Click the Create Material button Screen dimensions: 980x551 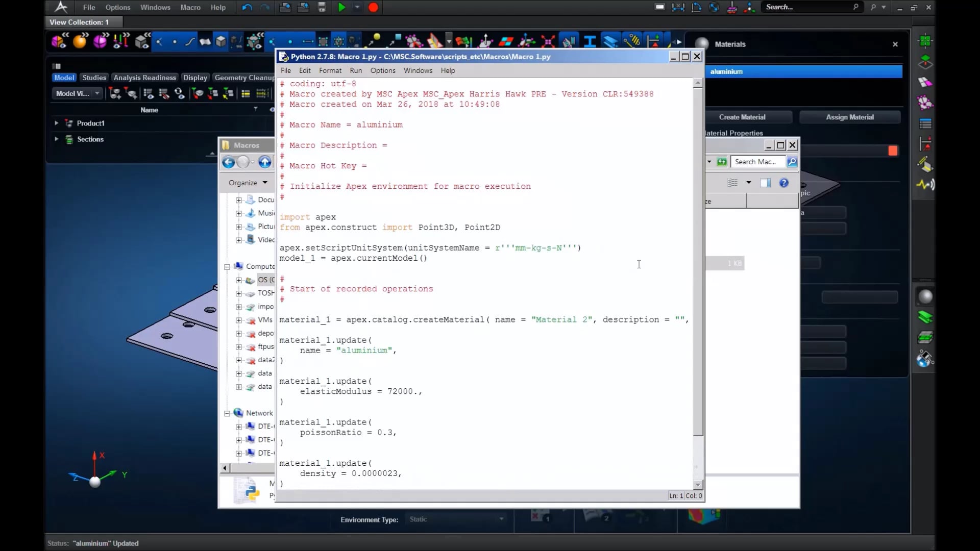742,117
